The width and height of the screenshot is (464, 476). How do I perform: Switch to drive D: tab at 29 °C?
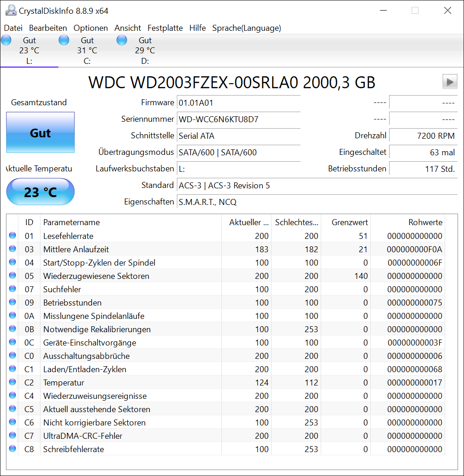[145, 51]
